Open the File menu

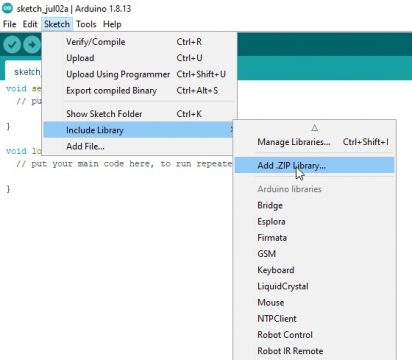9,24
